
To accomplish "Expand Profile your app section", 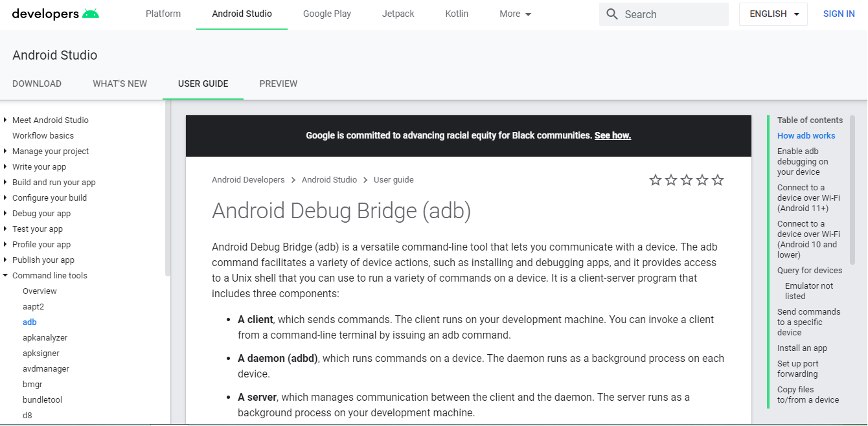I will (x=5, y=244).
